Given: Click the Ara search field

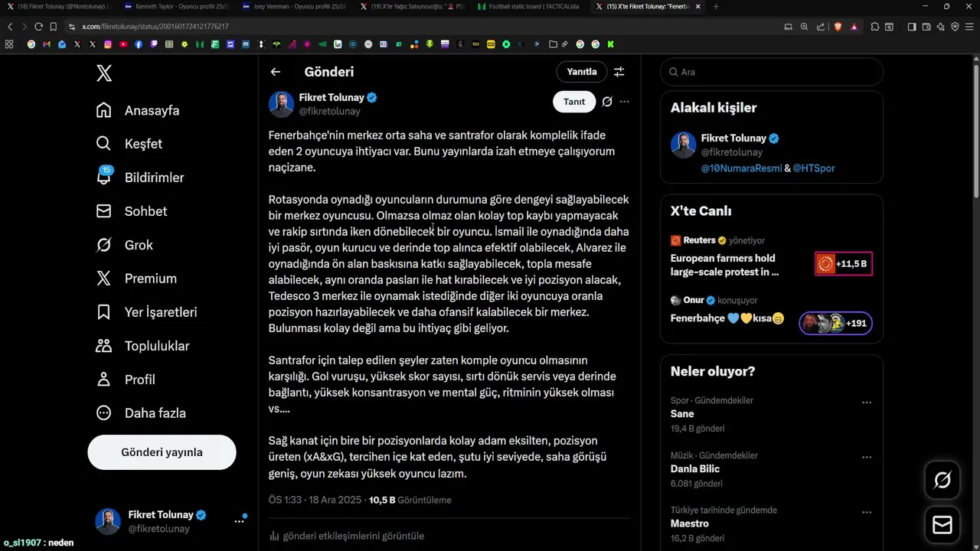Looking at the screenshot, I should tap(772, 72).
